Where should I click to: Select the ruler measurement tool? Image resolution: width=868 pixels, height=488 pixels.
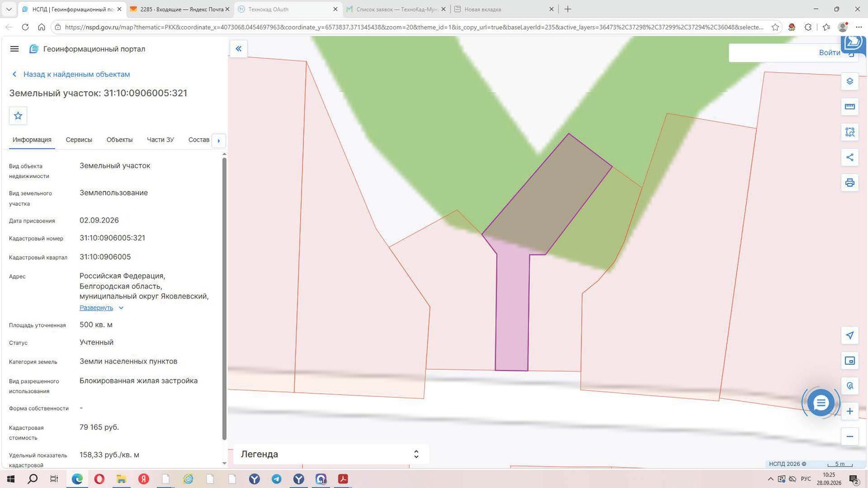point(849,107)
